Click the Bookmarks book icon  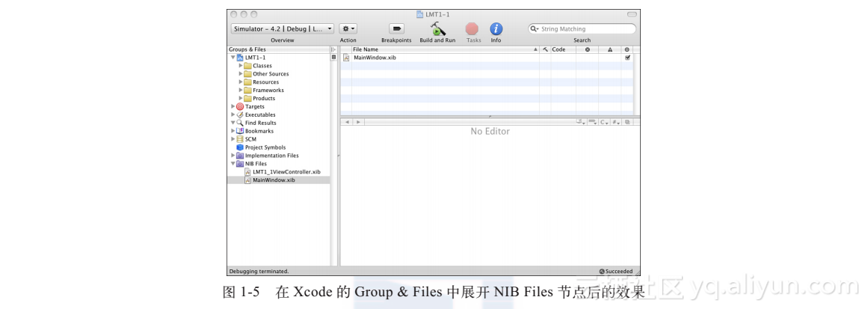pyautogui.click(x=240, y=131)
